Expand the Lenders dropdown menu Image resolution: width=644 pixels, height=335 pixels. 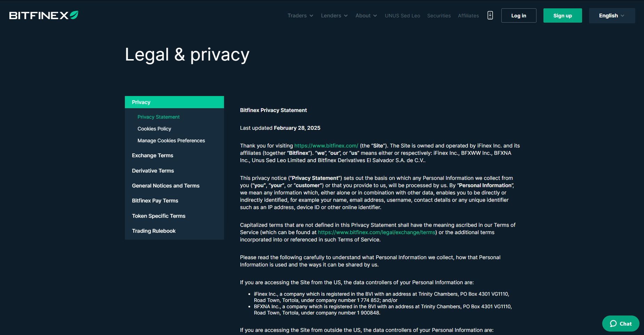pyautogui.click(x=334, y=16)
